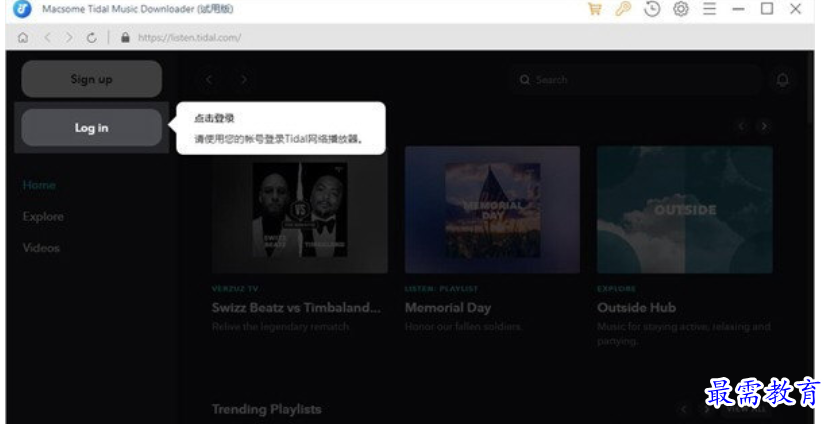Show previous items in featured carousel
This screenshot has height=424, width=829.
click(742, 126)
